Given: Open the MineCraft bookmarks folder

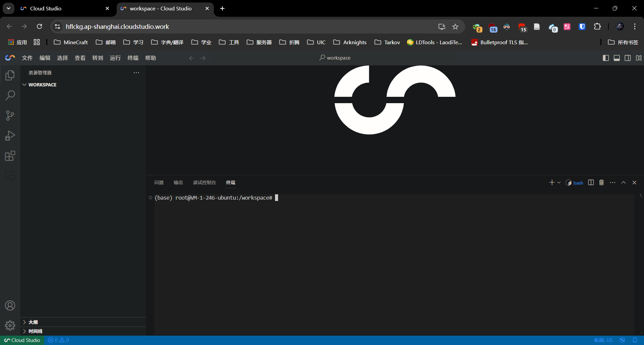Looking at the screenshot, I should [71, 42].
